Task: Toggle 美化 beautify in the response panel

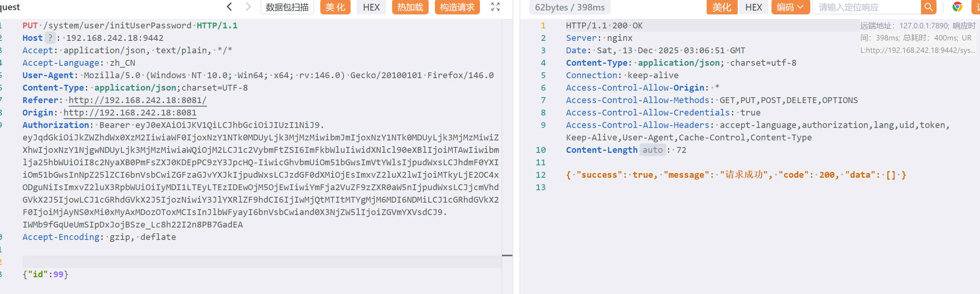Action: click(x=721, y=7)
